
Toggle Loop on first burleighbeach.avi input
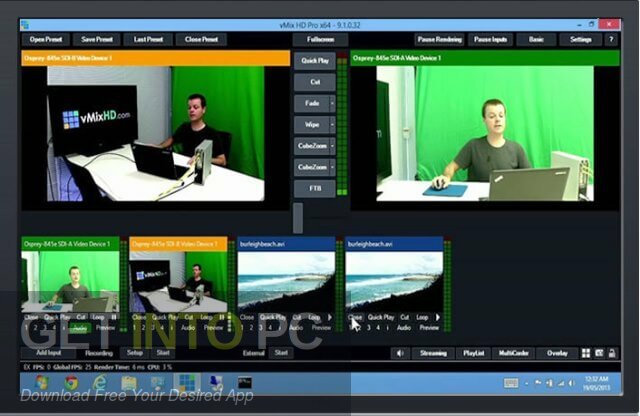click(314, 317)
